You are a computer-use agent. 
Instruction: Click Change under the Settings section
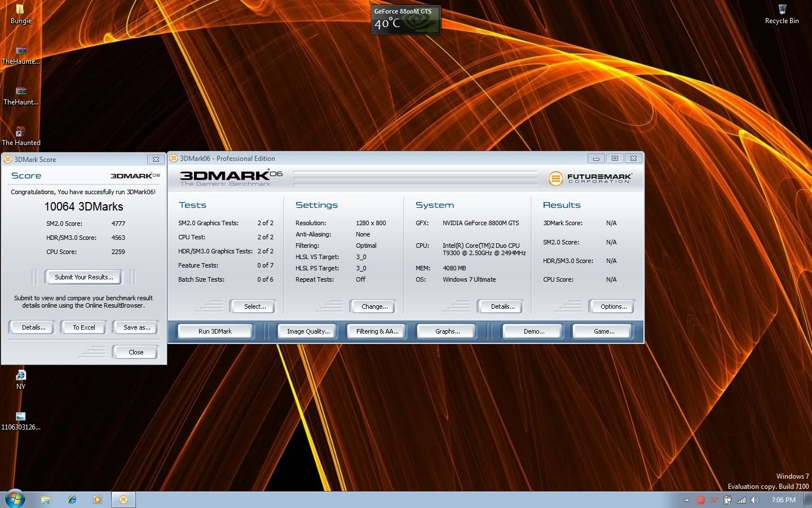374,306
